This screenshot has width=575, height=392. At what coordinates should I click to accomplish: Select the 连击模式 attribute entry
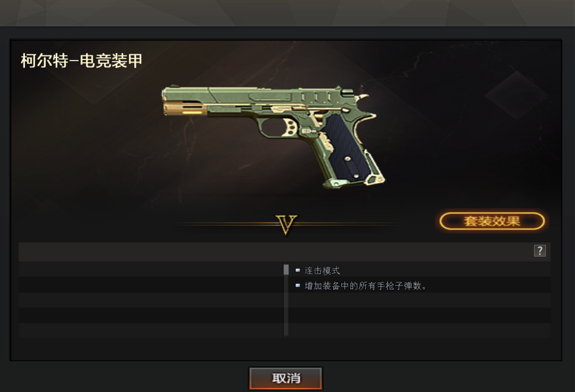click(322, 271)
